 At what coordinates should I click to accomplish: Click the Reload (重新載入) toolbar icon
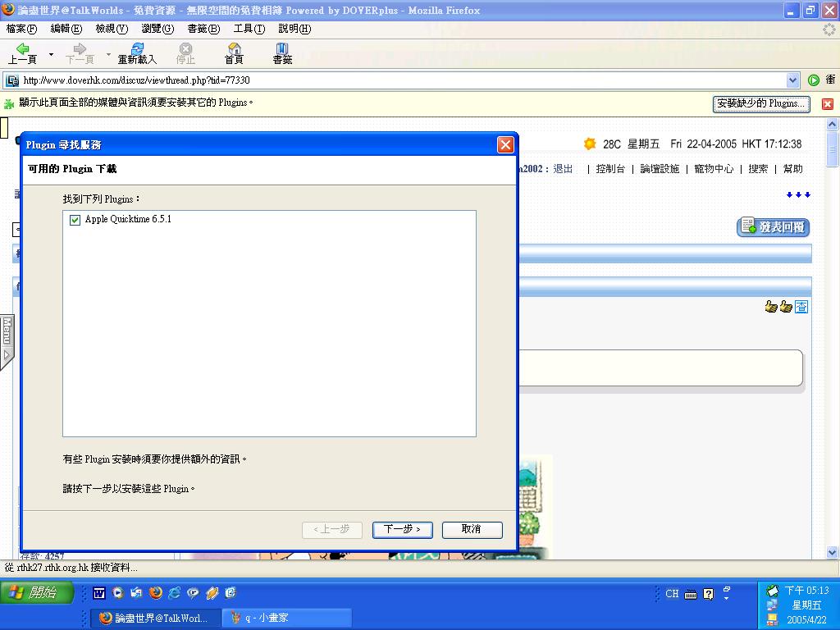pyautogui.click(x=137, y=49)
